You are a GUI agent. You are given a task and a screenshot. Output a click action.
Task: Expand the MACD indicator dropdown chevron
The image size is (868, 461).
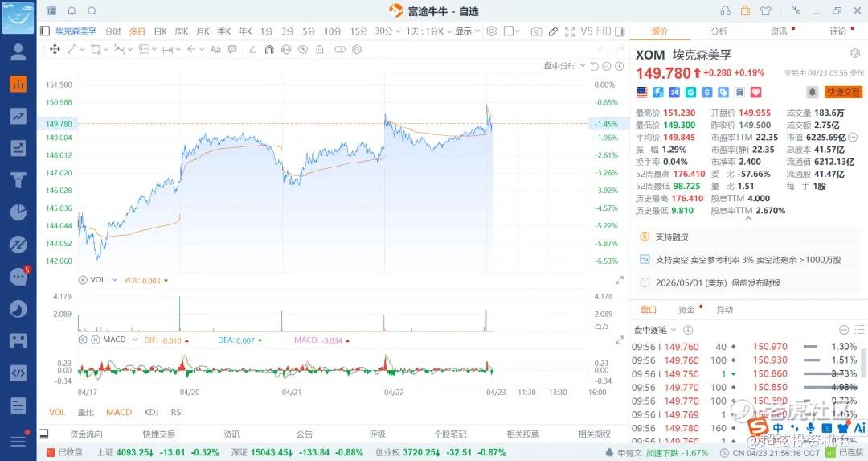tap(134, 340)
